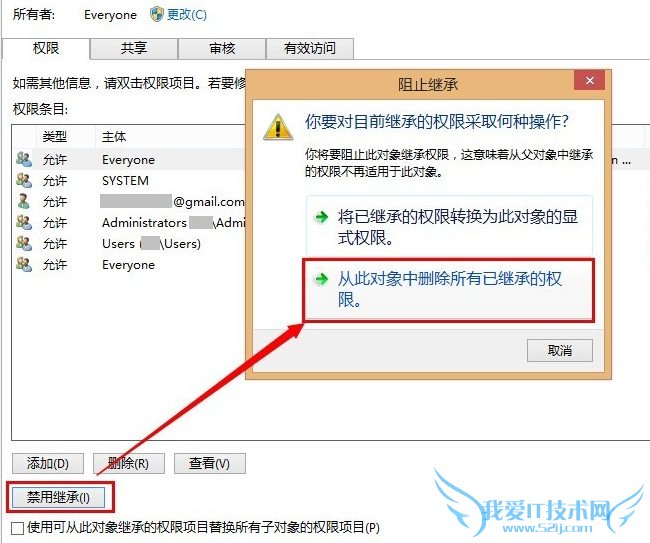Click the single-user icon of the gmail.com entry

click(24, 201)
